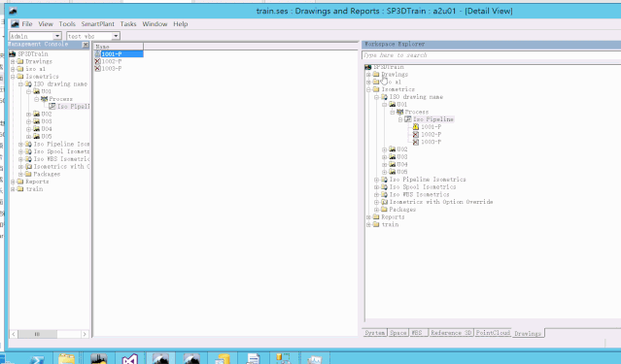Click the error icon of 1002-P in the Name list

coord(97,61)
